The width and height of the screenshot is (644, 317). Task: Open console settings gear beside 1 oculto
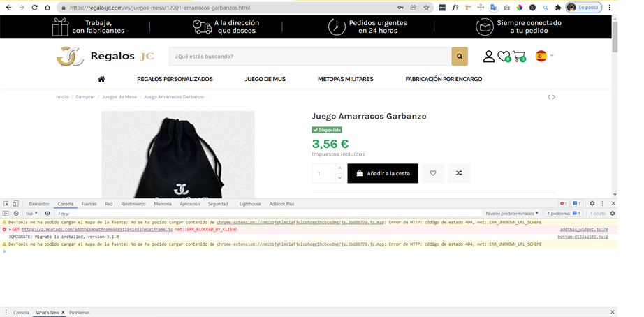[613, 214]
